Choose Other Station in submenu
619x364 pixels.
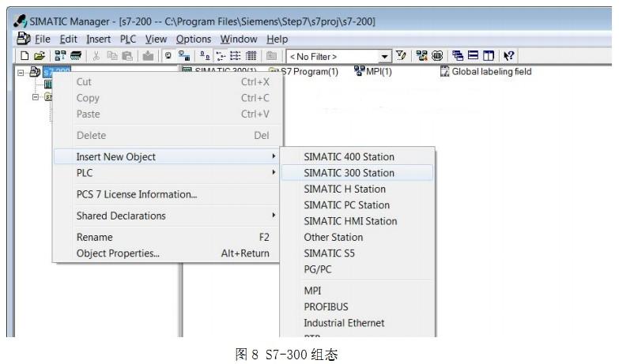(357, 237)
